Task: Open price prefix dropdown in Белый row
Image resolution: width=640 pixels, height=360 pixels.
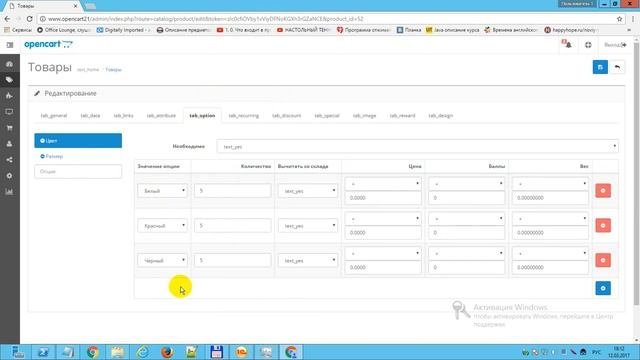Action: coord(383,184)
